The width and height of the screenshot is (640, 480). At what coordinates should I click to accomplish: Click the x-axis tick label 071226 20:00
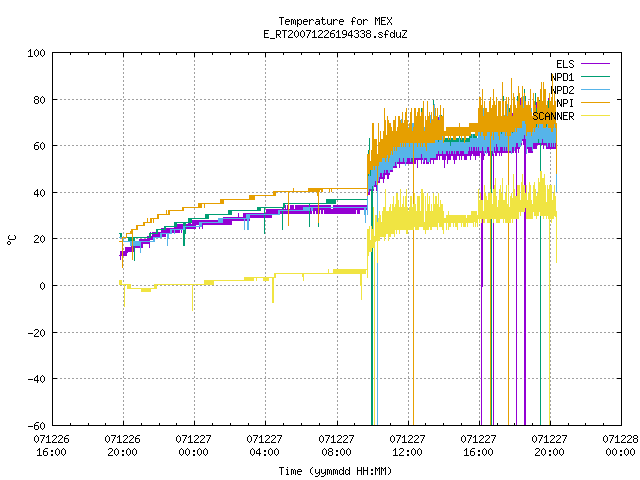click(122, 445)
